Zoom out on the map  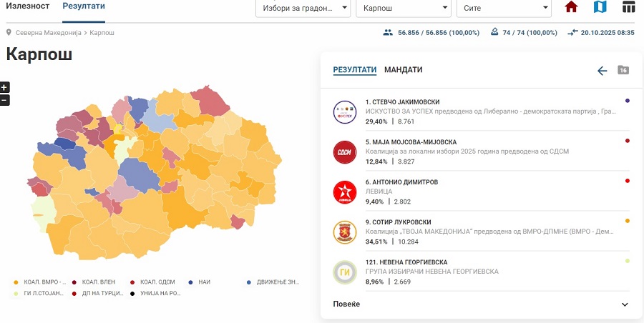pos(4,100)
